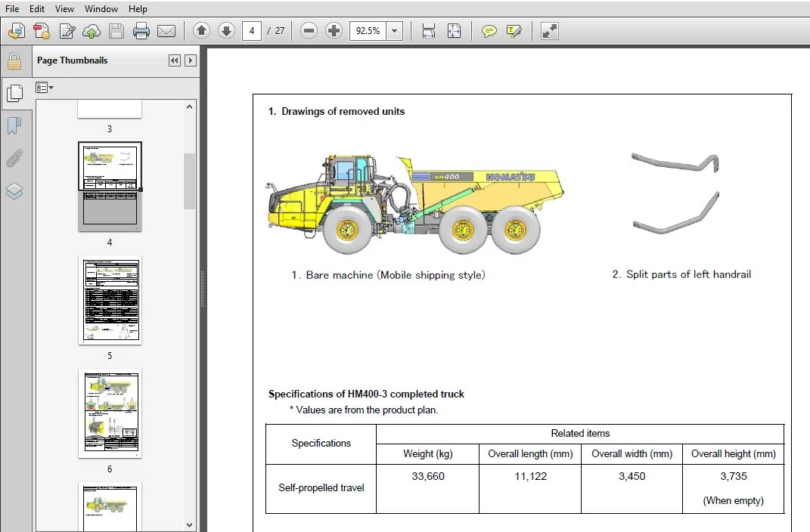This screenshot has height=532, width=810.
Task: Click the thumbnail scrollbar up arrow
Action: (189, 107)
